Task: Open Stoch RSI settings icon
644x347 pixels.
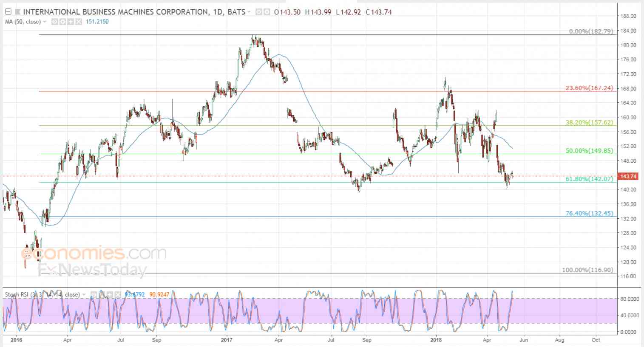Action: [x=102, y=294]
